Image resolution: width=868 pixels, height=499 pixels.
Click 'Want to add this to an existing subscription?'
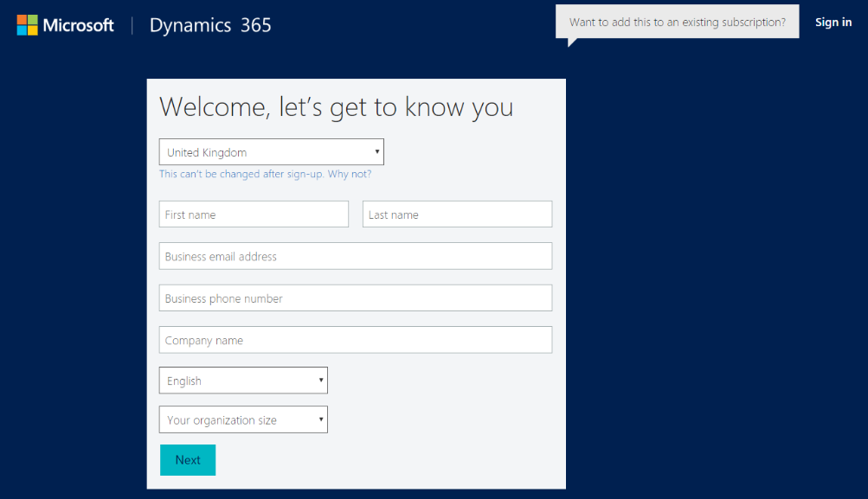point(678,22)
